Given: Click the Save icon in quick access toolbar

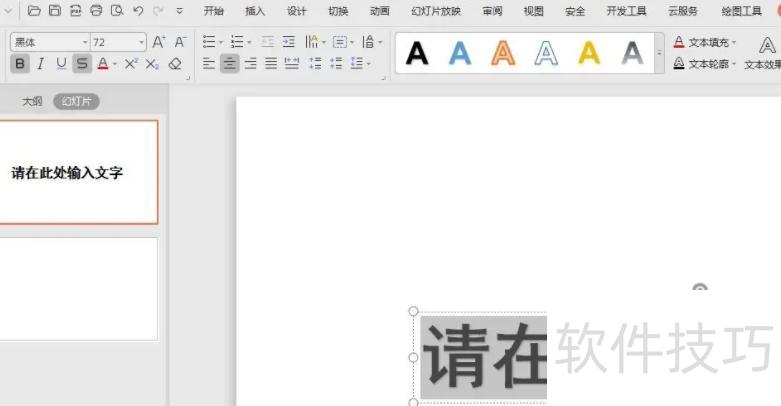Looking at the screenshot, I should tap(55, 11).
